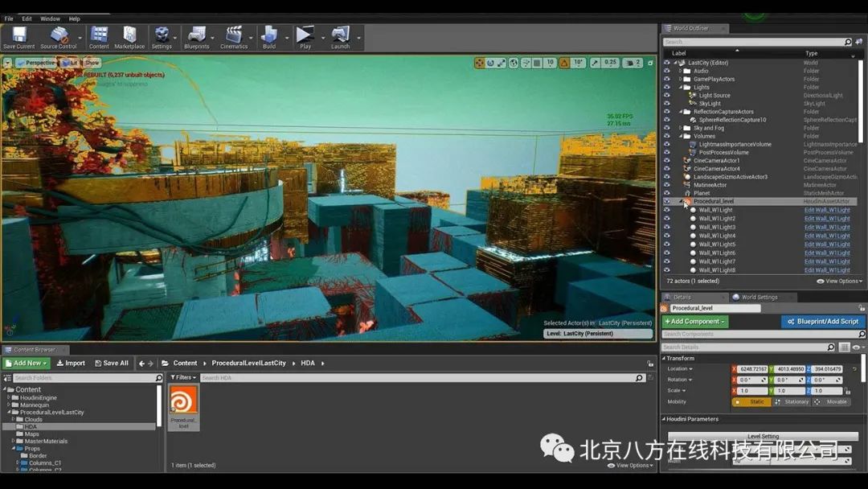Open Source Control from the toolbar
This screenshot has width=868, height=489.
[x=58, y=38]
